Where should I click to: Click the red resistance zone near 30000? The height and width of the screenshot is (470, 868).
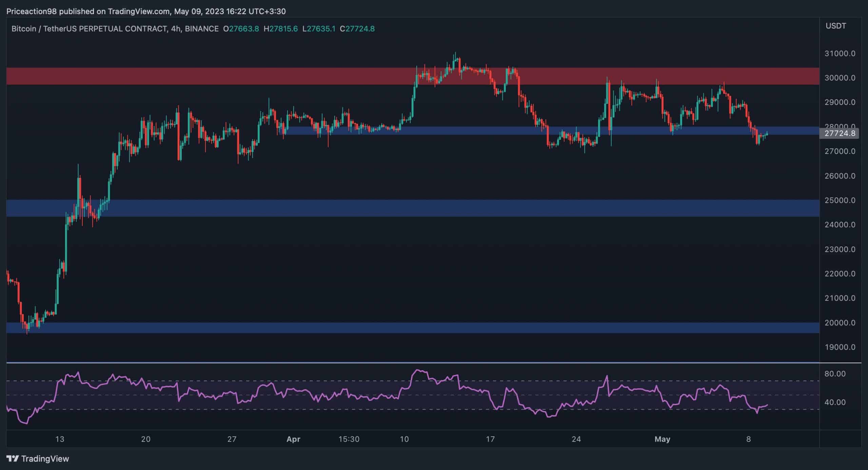[413, 76]
